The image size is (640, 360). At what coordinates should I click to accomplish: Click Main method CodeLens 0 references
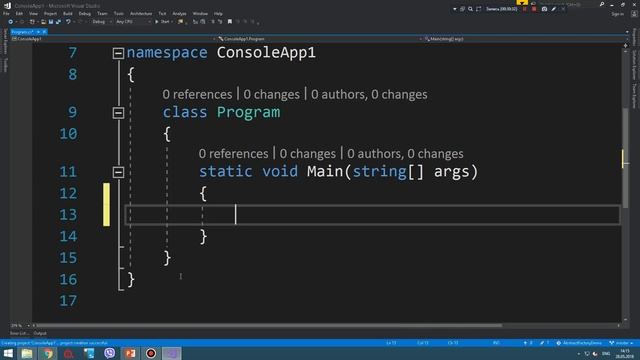(233, 153)
